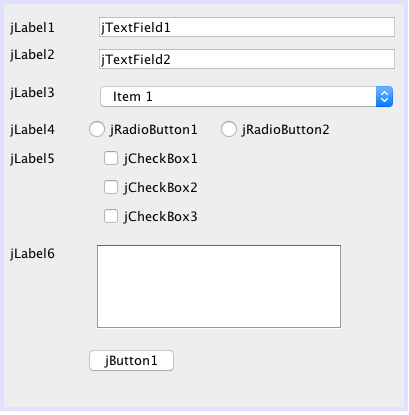Click the jLabel4 label
The image size is (409, 415).
(32, 130)
